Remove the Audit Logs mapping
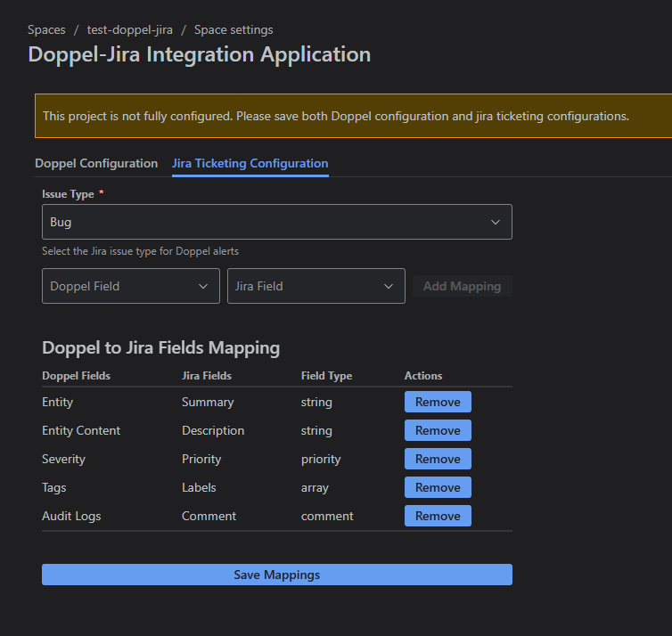The height and width of the screenshot is (636, 672). point(438,516)
